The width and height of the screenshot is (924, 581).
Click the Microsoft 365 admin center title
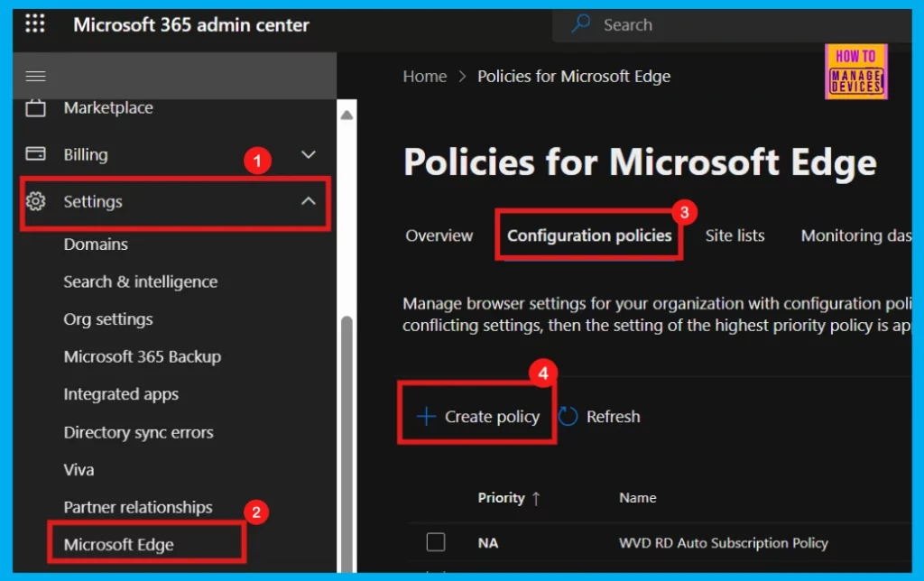click(191, 24)
